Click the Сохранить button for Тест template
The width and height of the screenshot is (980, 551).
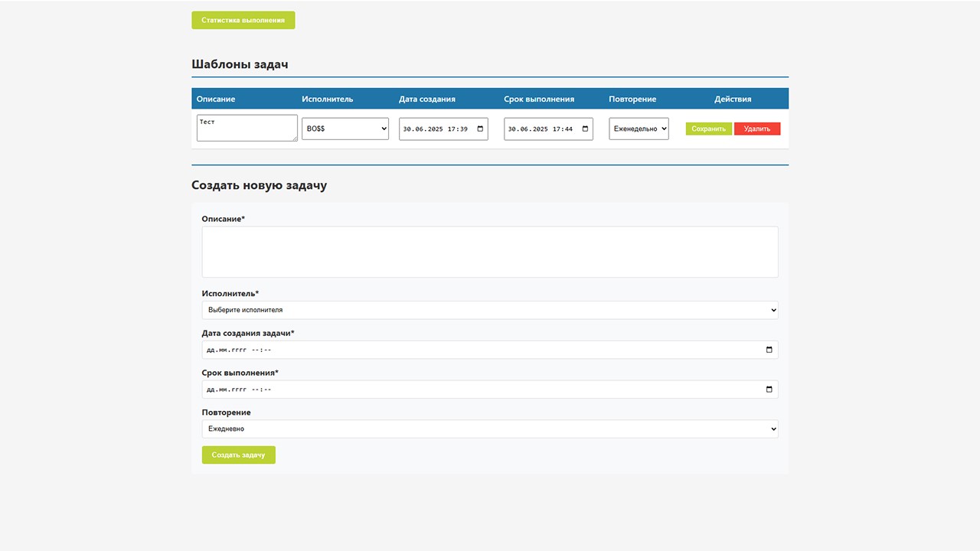click(x=708, y=129)
